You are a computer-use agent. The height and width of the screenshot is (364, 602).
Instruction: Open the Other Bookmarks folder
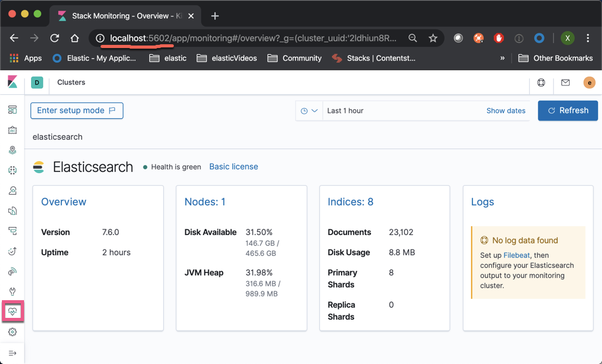[556, 58]
